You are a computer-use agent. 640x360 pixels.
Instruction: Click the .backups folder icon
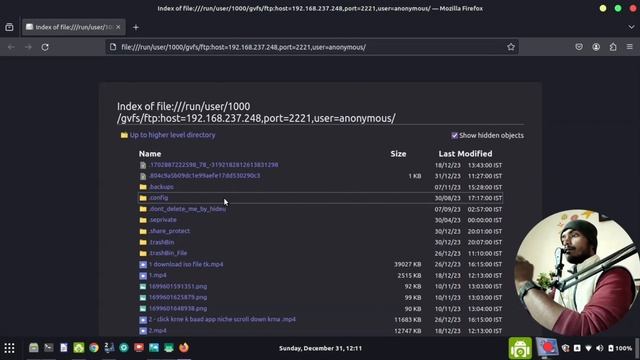pos(143,187)
